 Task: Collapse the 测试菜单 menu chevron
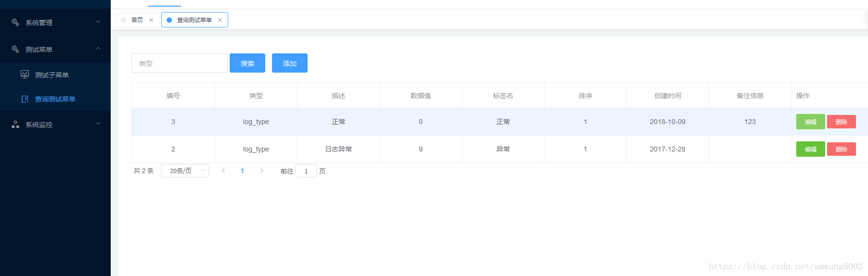98,49
